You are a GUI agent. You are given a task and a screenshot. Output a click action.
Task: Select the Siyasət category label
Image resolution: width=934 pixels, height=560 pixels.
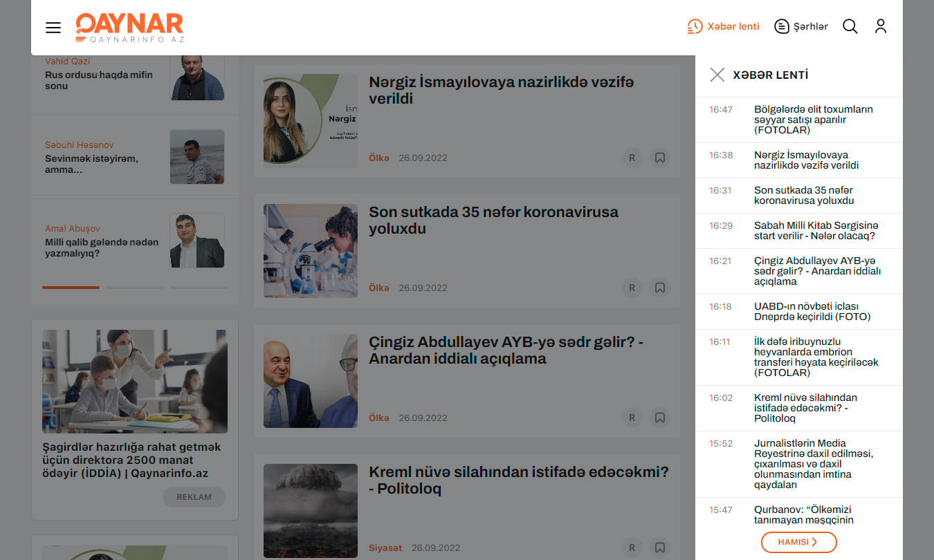(x=385, y=548)
